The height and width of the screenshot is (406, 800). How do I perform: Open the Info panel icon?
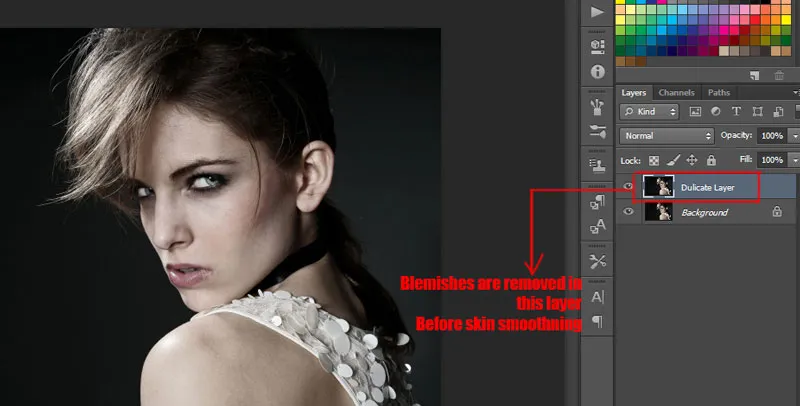(597, 72)
